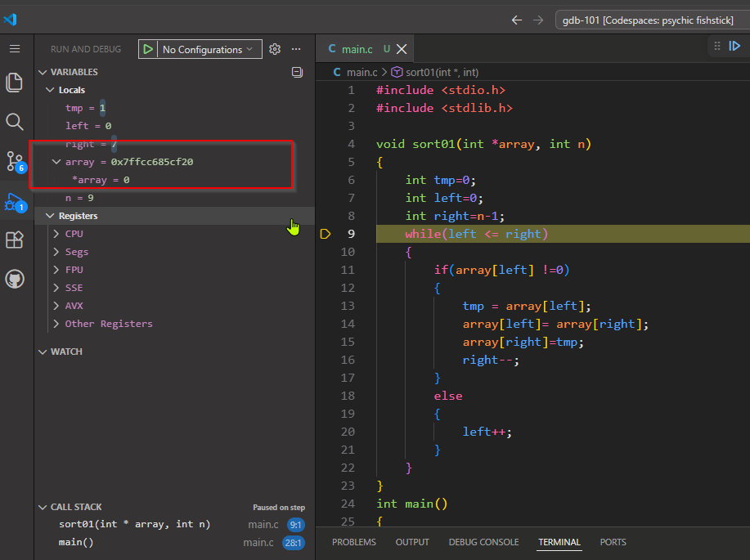Expand the Segs registers
Viewport: 750px width, 560px height.
(x=56, y=252)
